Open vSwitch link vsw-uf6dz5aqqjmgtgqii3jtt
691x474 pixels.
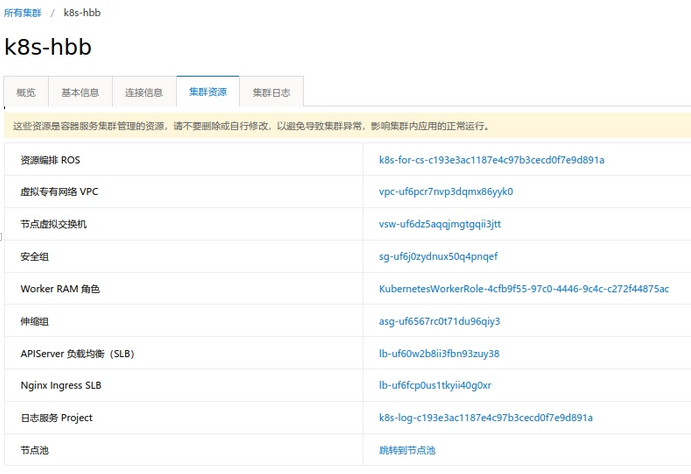point(440,224)
